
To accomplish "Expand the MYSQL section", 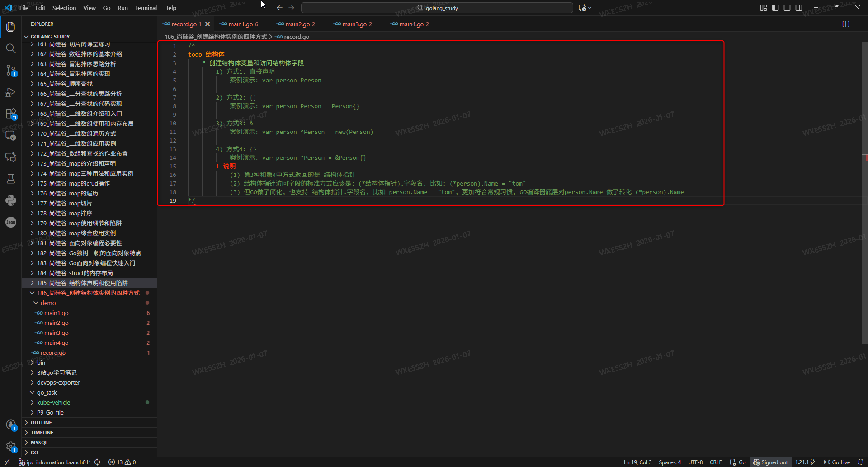I will pos(89,443).
